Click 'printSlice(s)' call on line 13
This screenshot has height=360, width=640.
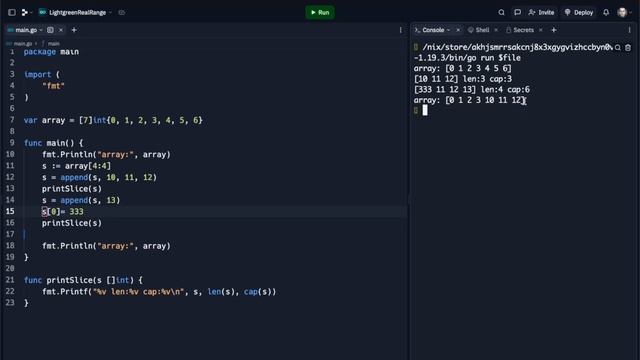click(71, 189)
